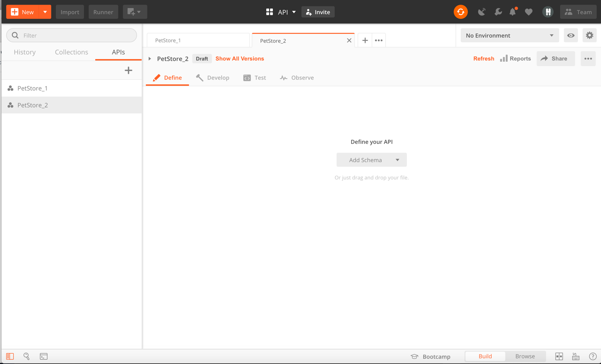The height and width of the screenshot is (364, 601).
Task: Click the Invite button
Action: point(318,12)
